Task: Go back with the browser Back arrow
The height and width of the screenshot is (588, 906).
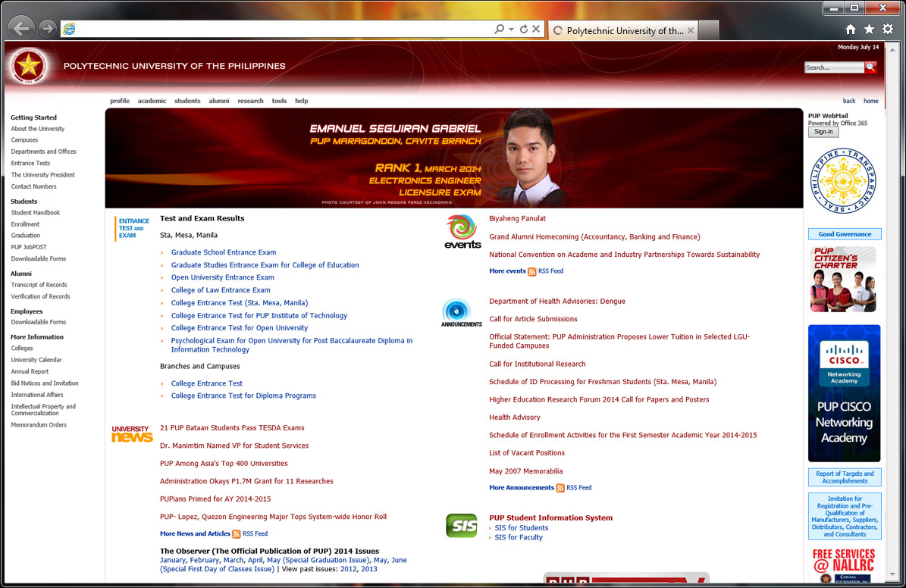Action: pos(21,28)
